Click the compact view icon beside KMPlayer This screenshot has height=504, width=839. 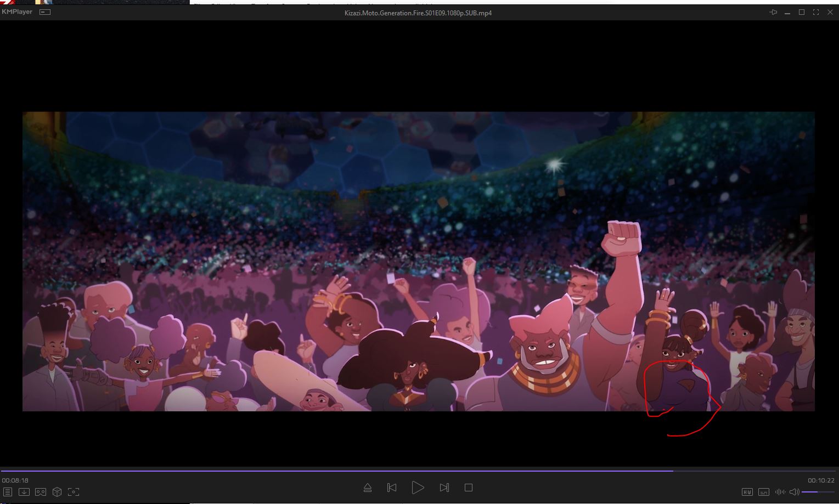click(x=46, y=12)
